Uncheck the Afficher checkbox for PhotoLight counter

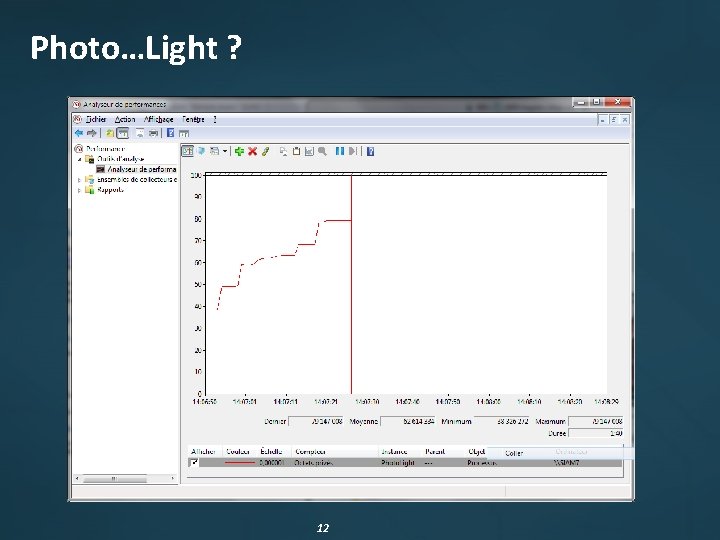point(194,462)
